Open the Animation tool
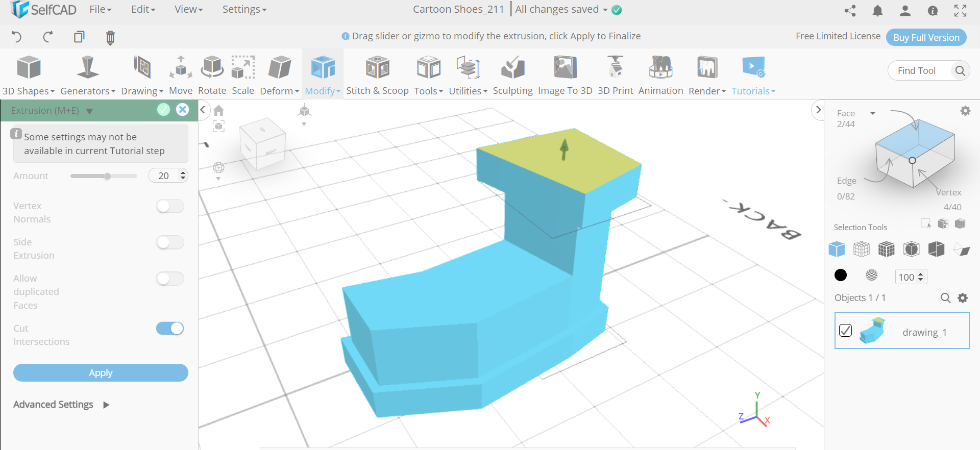Image resolution: width=980 pixels, height=450 pixels. click(x=660, y=76)
